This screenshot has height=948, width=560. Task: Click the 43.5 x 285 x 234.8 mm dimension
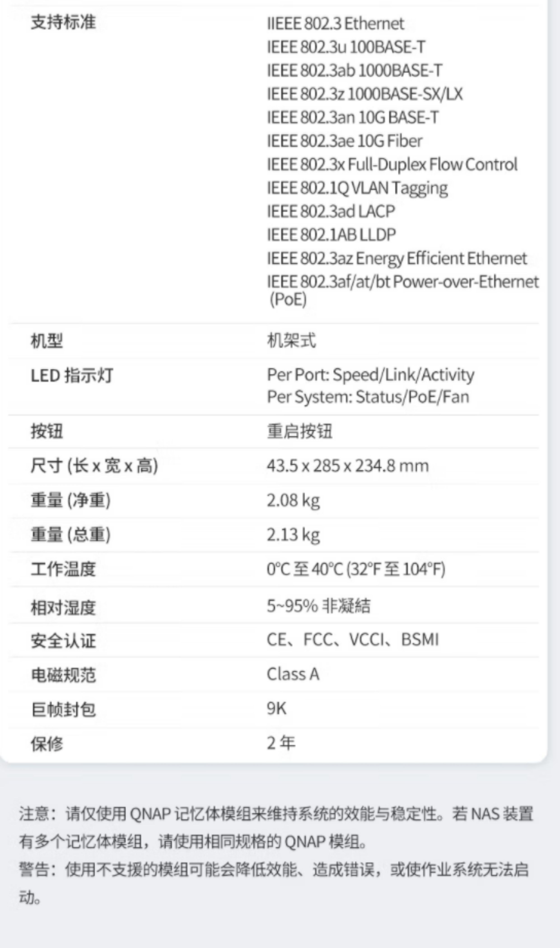point(348,466)
